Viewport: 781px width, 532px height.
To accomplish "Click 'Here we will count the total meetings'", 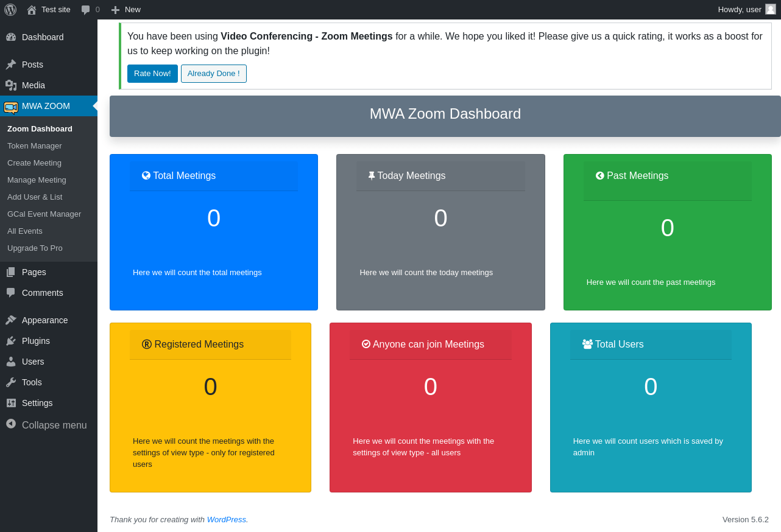I will 197,272.
